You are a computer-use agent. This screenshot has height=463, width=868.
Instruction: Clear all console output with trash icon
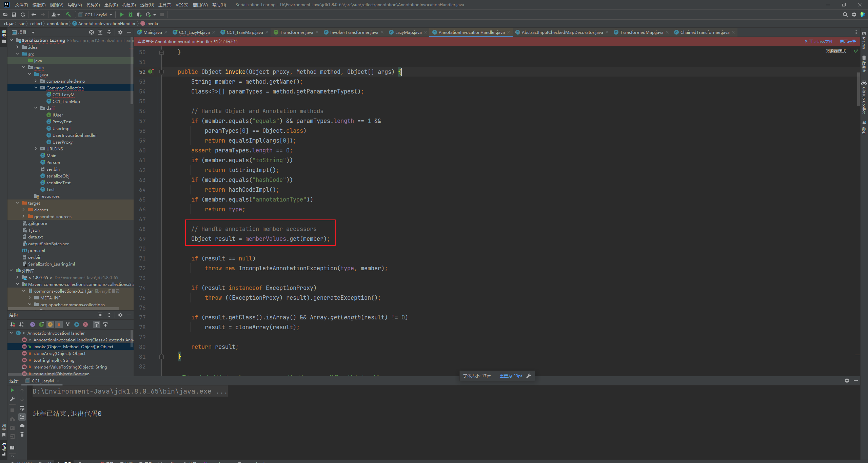22,435
